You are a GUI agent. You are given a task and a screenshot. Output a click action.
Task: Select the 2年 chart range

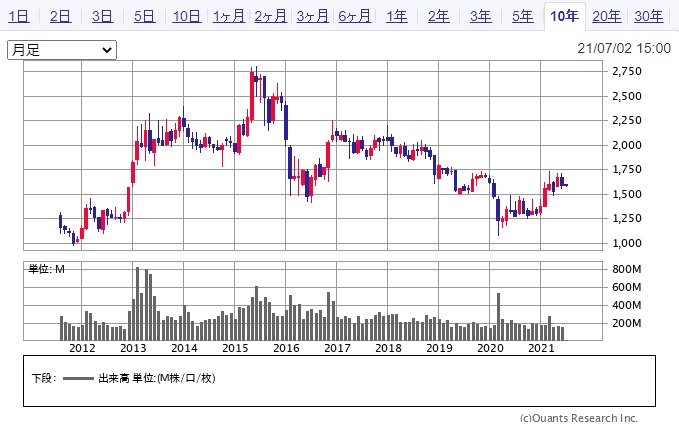point(439,16)
